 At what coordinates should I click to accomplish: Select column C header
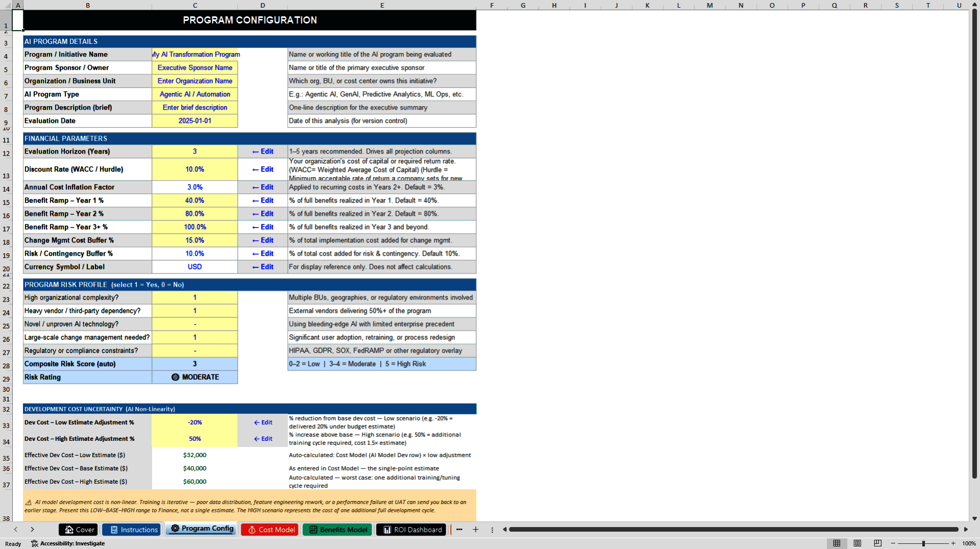[x=195, y=5]
